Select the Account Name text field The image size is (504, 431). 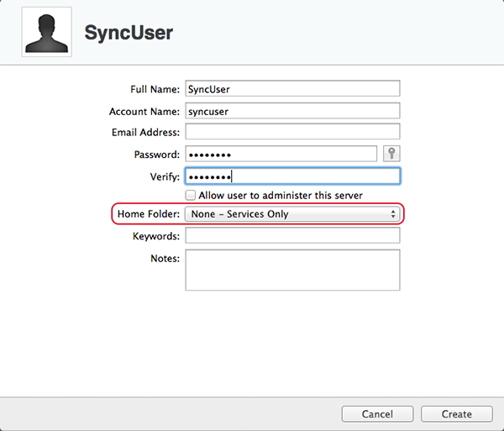pos(292,111)
